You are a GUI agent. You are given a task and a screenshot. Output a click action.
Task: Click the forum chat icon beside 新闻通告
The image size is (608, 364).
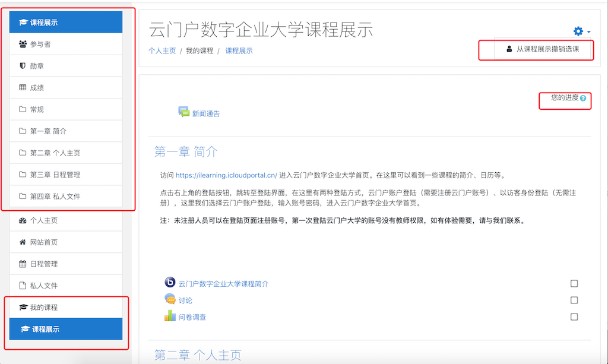[184, 112]
